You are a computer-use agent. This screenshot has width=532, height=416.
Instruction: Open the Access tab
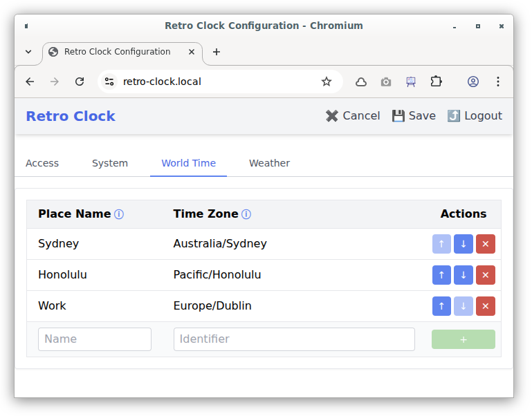click(42, 163)
